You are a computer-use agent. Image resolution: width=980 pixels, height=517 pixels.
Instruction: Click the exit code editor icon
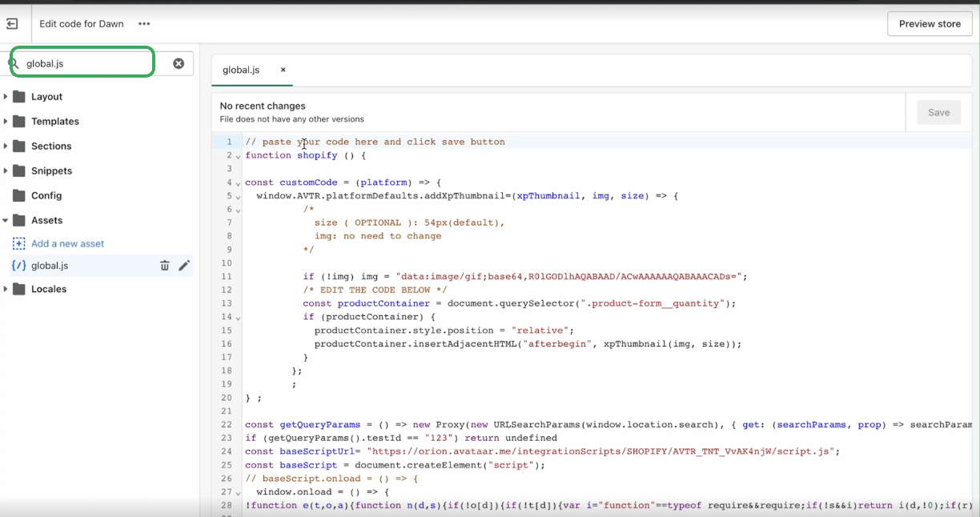(12, 24)
